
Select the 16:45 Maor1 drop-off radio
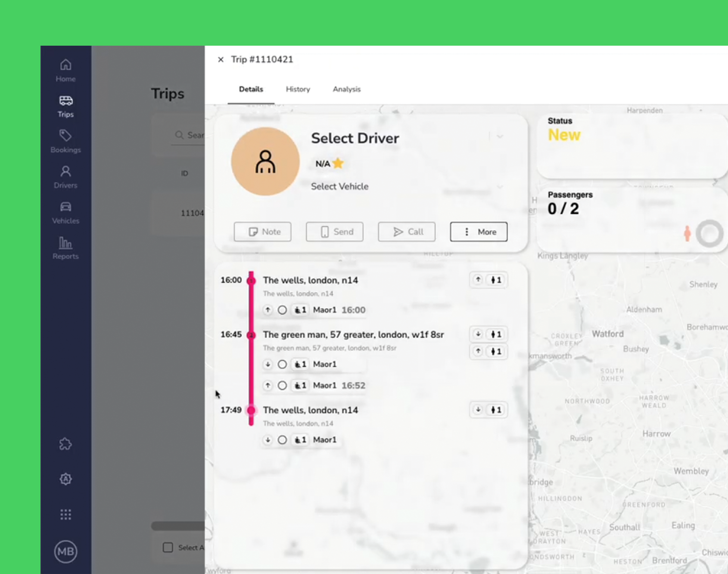click(282, 364)
